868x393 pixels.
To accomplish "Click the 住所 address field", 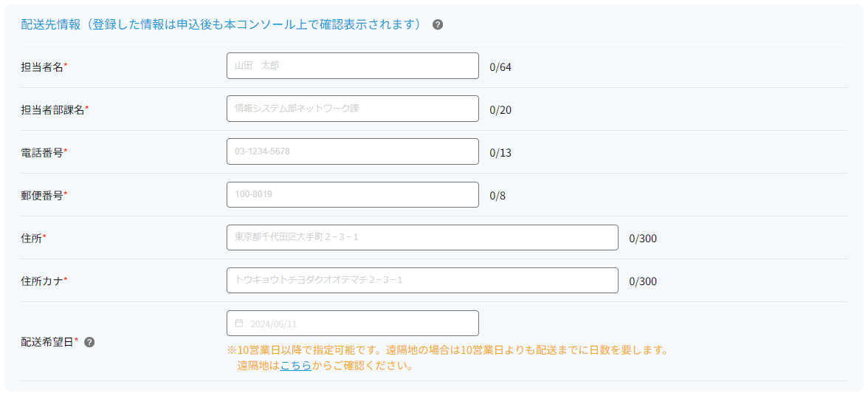I will click(x=422, y=237).
